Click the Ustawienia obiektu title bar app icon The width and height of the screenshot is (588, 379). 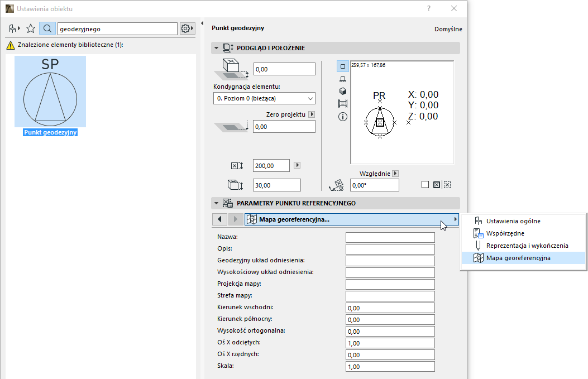9,8
